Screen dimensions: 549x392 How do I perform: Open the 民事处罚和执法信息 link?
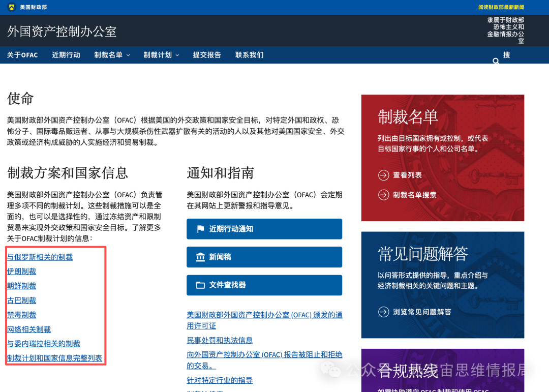pyautogui.click(x=220, y=340)
